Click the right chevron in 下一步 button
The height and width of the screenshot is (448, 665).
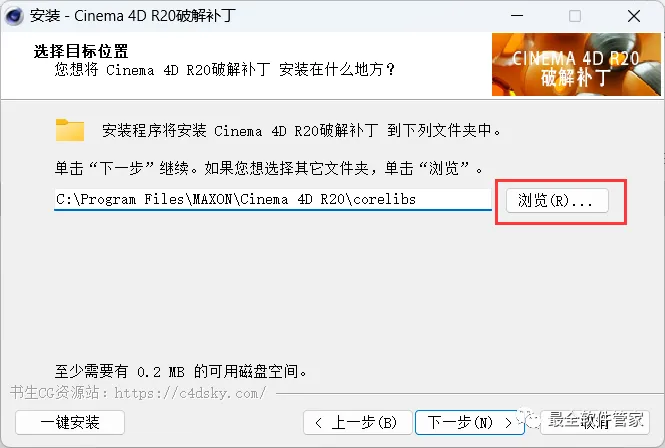pos(508,423)
